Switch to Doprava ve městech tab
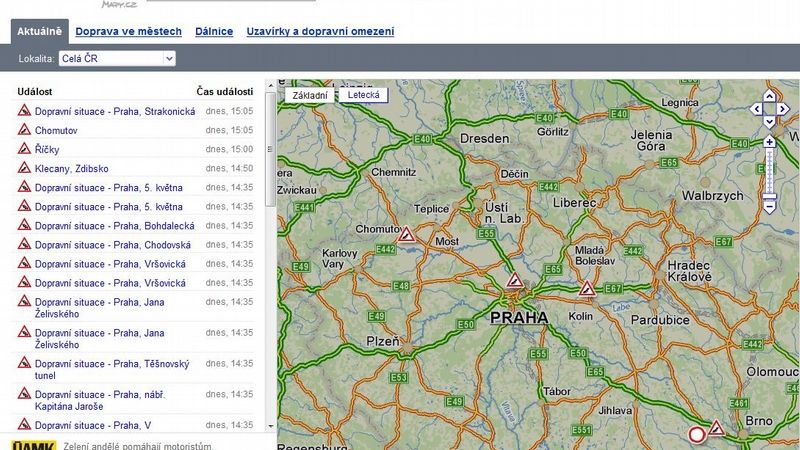The image size is (800, 450). tap(128, 31)
